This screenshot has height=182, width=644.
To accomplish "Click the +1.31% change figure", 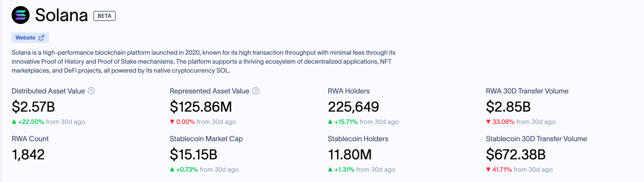I will click(344, 170).
